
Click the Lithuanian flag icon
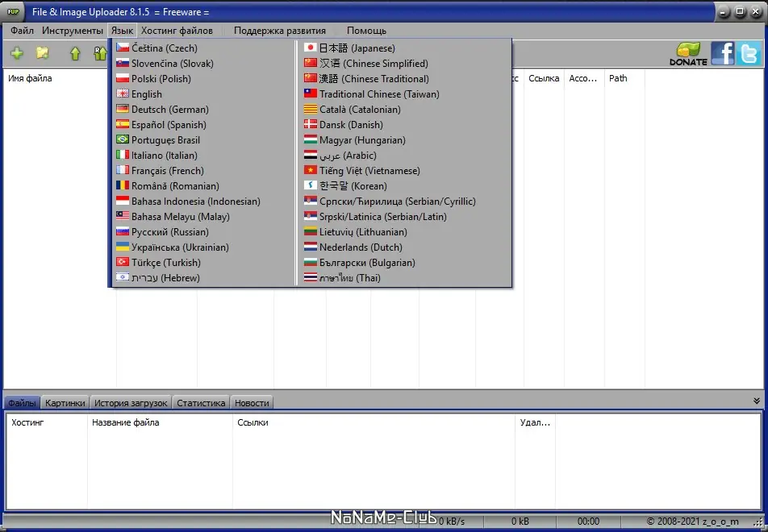tap(311, 231)
